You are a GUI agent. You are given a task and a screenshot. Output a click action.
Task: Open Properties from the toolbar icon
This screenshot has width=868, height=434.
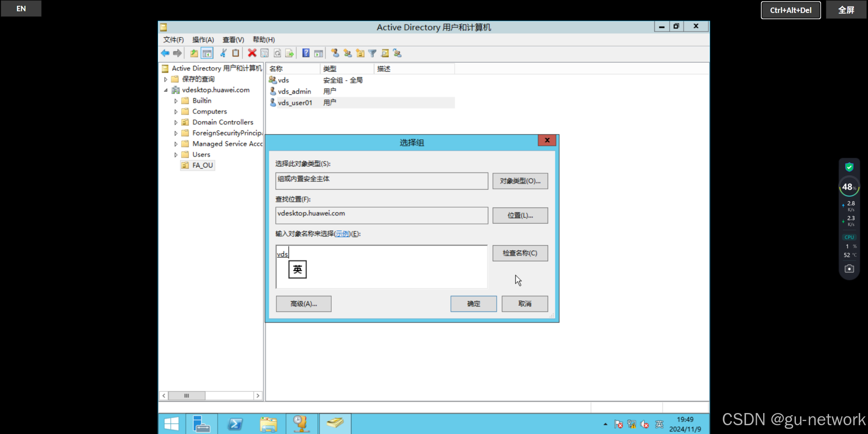coord(265,53)
